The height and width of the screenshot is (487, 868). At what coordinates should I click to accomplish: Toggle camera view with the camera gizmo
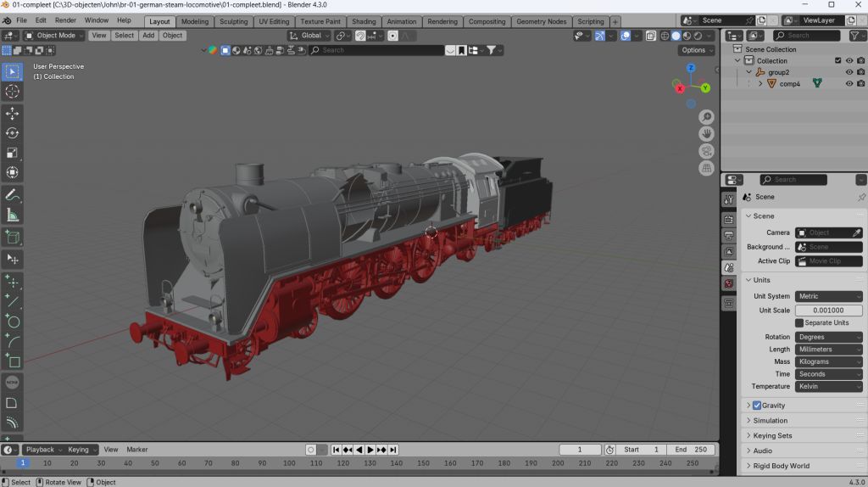click(706, 151)
